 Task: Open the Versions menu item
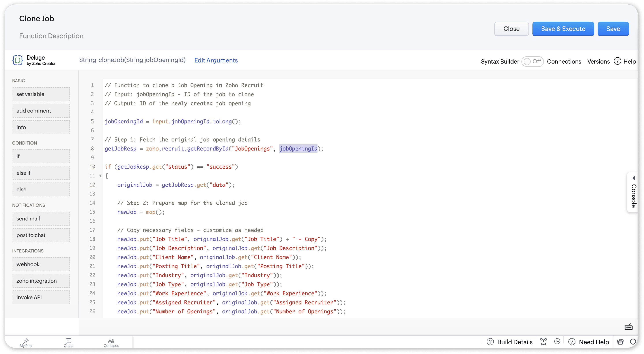coord(598,62)
